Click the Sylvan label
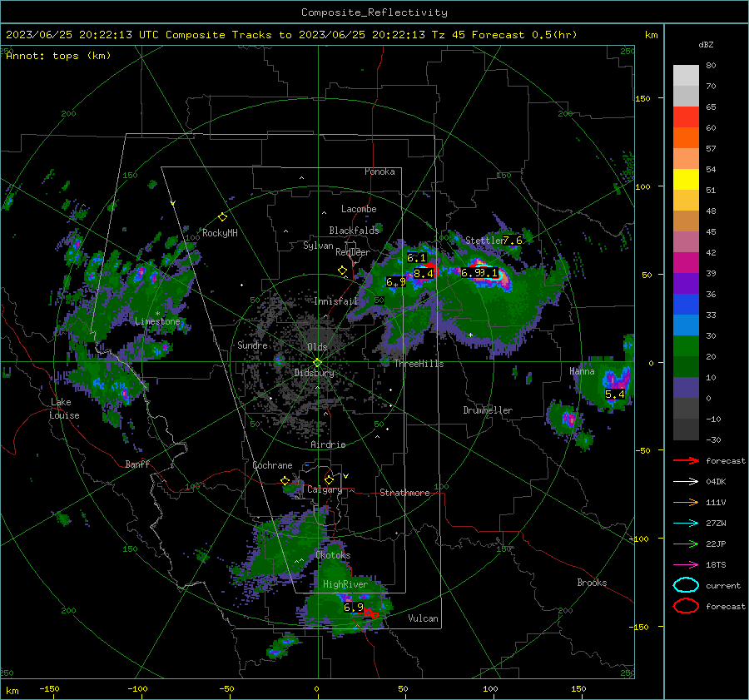749x700 pixels. [x=318, y=246]
